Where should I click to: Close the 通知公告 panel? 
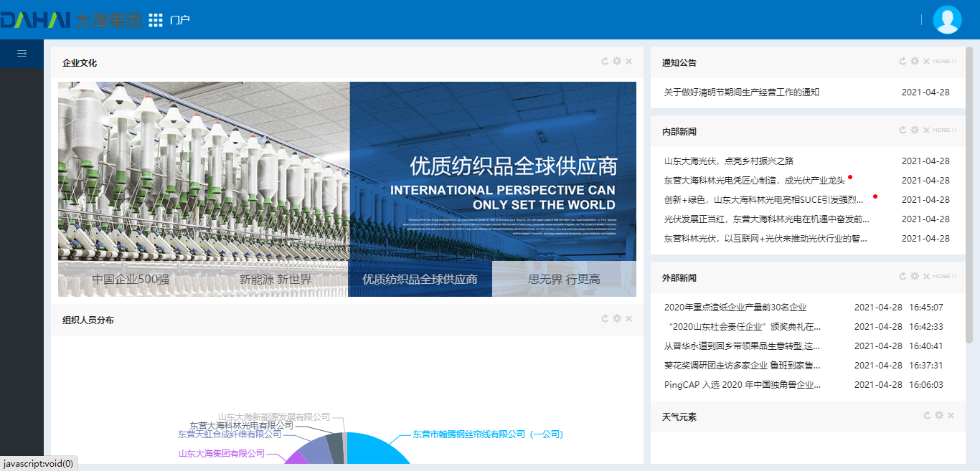[x=926, y=62]
